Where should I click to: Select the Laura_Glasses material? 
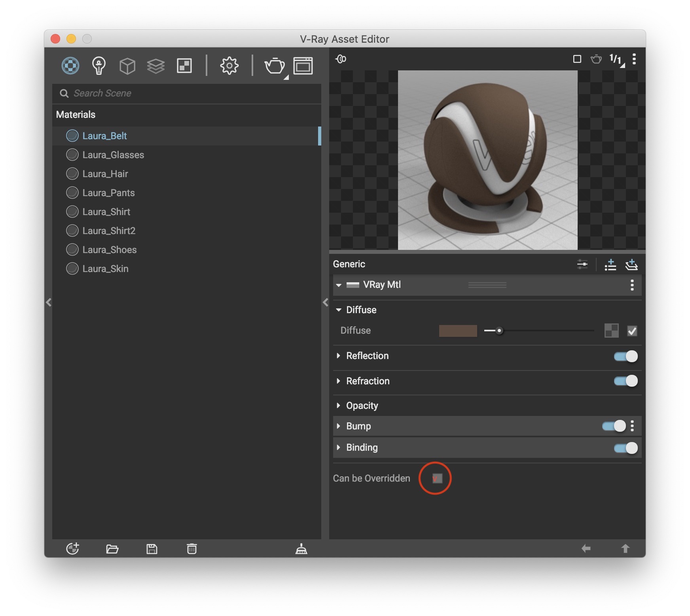113,155
